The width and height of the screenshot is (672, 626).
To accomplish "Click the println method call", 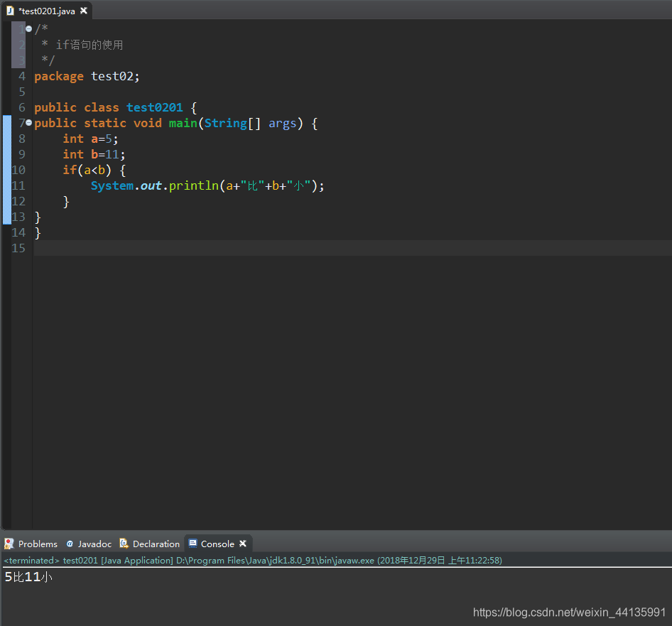I will coord(194,185).
